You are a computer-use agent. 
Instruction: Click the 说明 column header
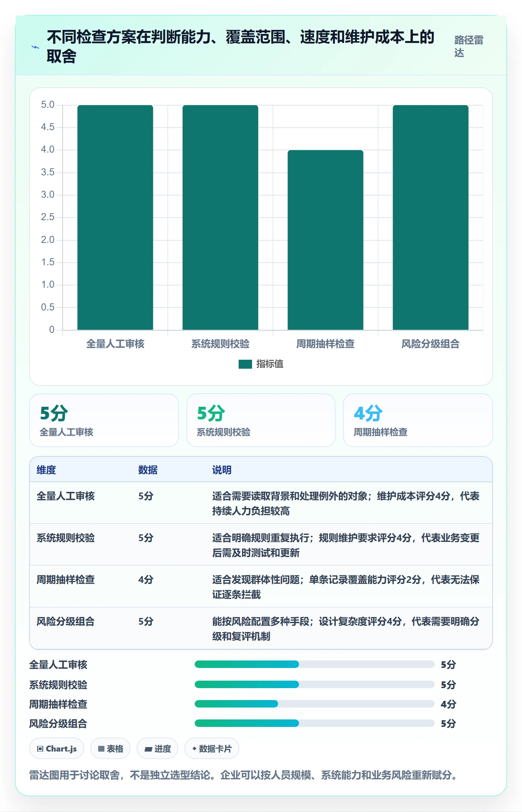tap(222, 470)
